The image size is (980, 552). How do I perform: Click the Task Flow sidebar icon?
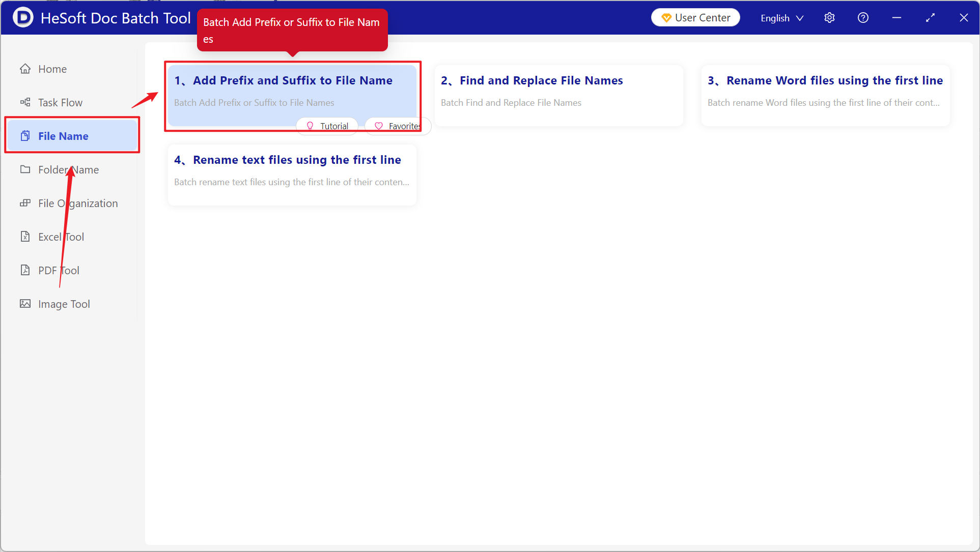[x=25, y=102]
